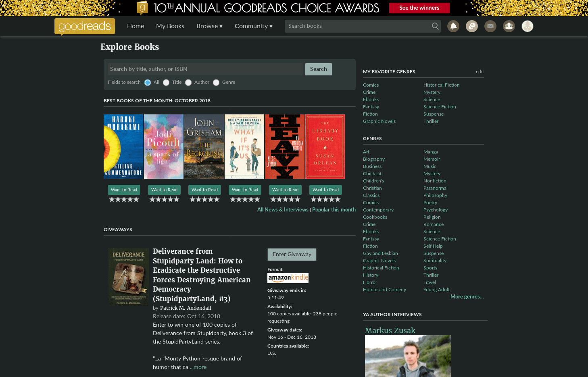Expand the Community dropdown menu
The height and width of the screenshot is (377, 588).
pyautogui.click(x=254, y=26)
